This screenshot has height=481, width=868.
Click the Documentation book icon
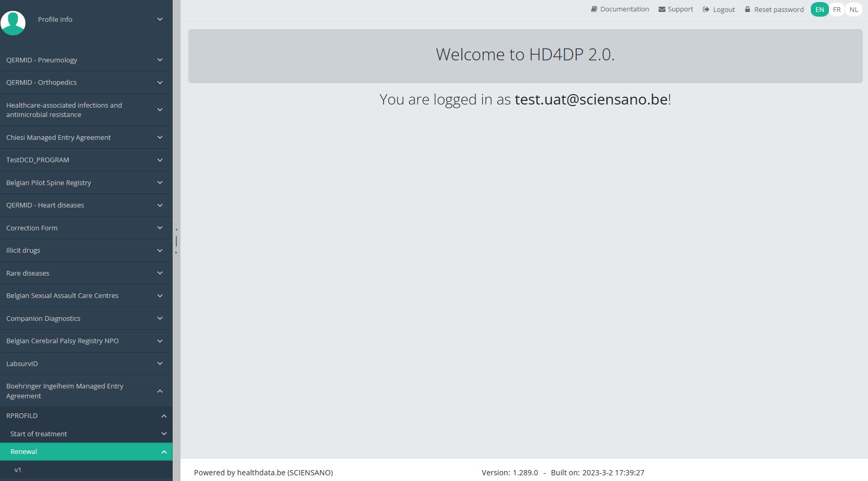[594, 9]
